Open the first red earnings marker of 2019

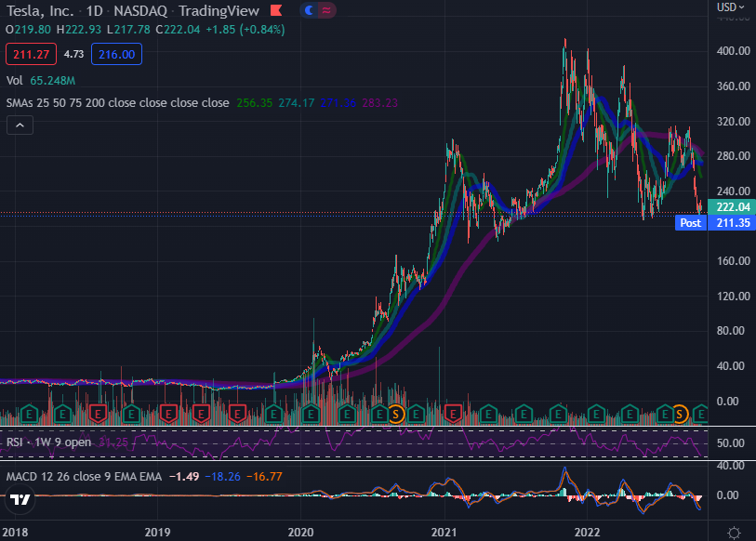pyautogui.click(x=168, y=414)
